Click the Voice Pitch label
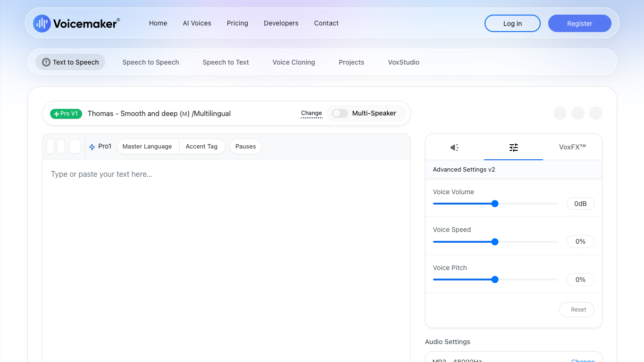Viewport: 644px width, 362px height. pyautogui.click(x=450, y=268)
